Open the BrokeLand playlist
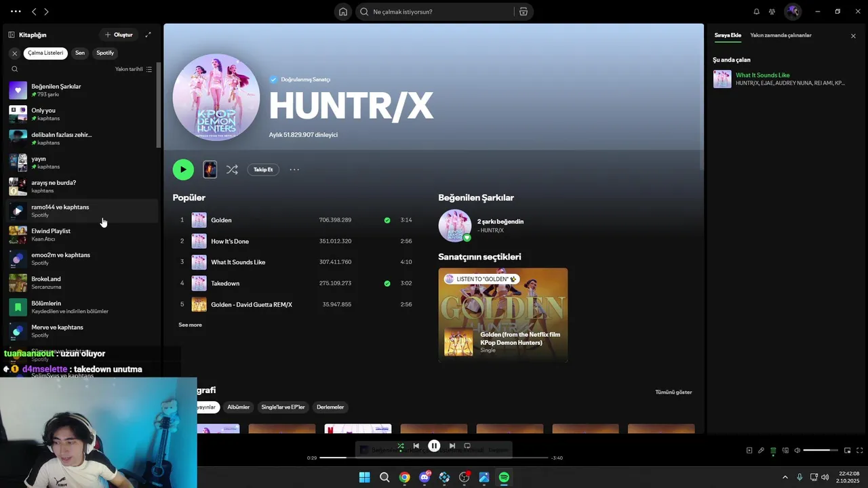The image size is (868, 488). pyautogui.click(x=82, y=283)
